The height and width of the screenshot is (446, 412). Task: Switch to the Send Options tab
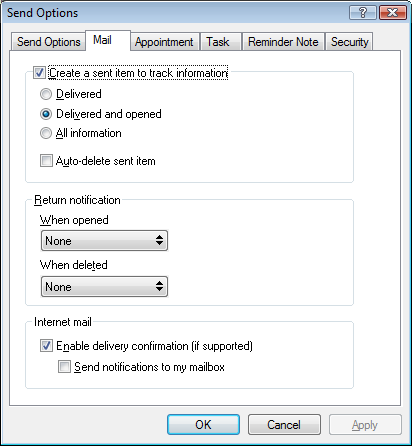[x=48, y=42]
